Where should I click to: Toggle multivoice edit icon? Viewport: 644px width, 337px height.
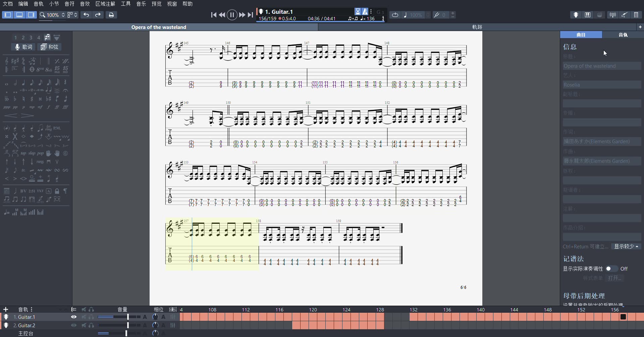[47, 37]
